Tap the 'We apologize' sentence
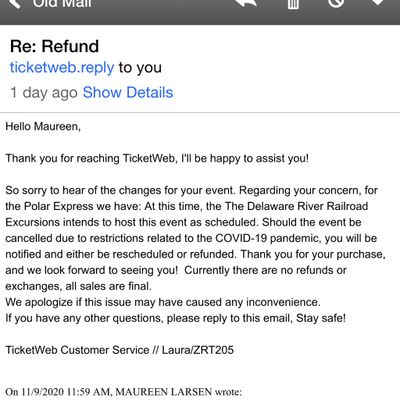 (163, 302)
